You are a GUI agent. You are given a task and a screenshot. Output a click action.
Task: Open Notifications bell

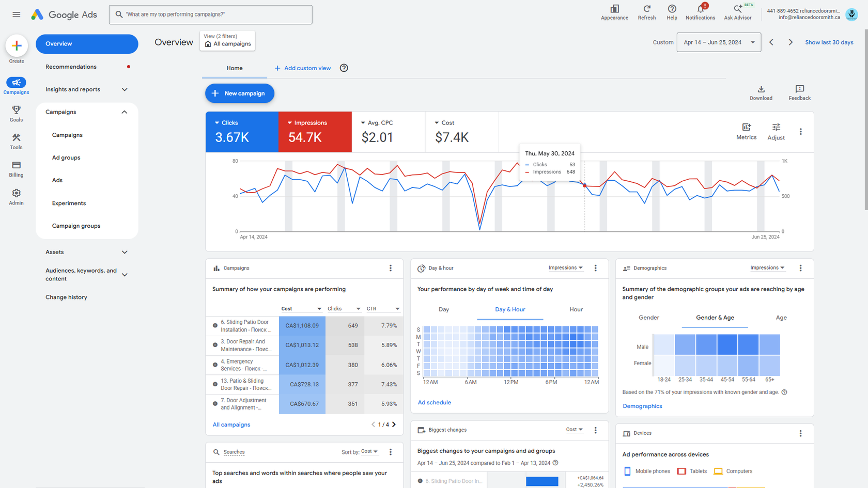click(x=701, y=9)
